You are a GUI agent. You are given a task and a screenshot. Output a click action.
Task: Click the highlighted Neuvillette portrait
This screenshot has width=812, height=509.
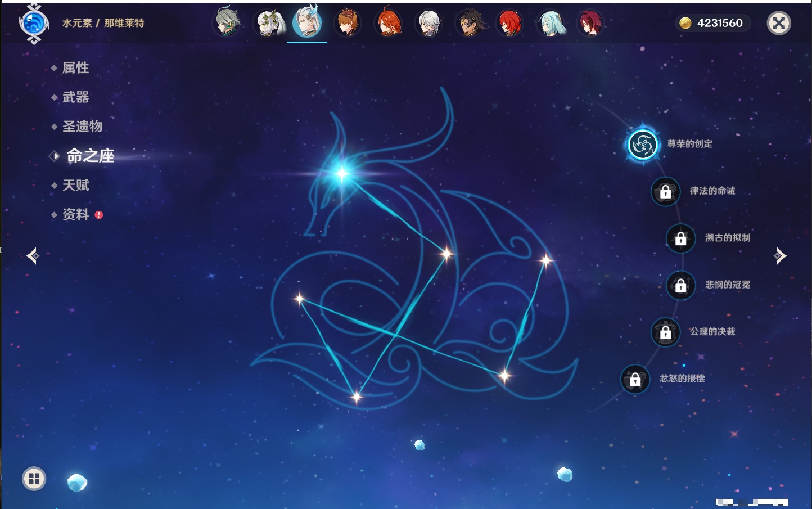pyautogui.click(x=308, y=22)
